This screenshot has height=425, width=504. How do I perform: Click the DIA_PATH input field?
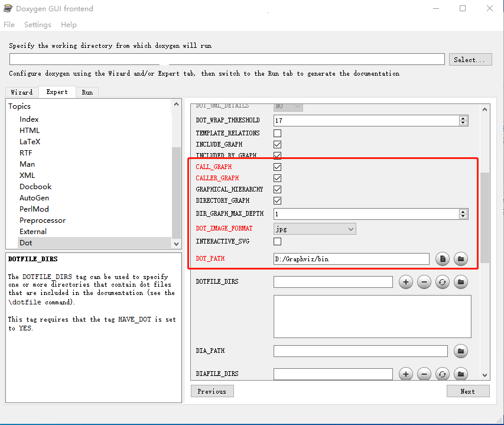pyautogui.click(x=360, y=351)
